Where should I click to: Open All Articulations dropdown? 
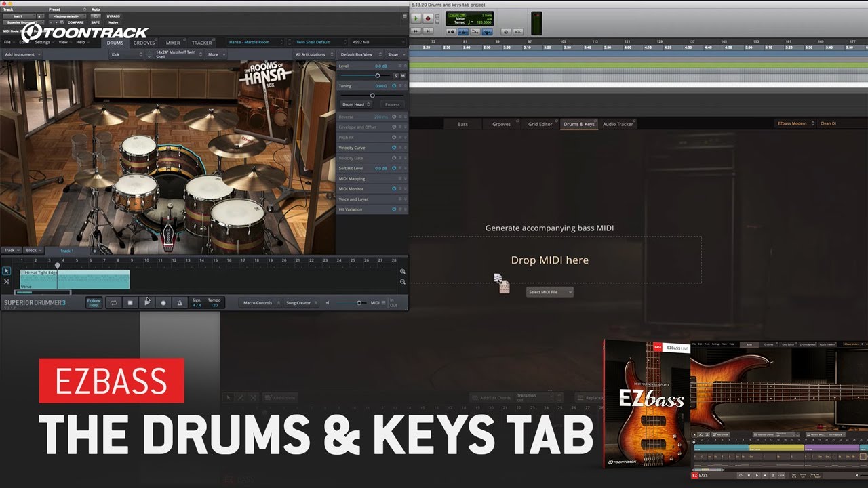(x=314, y=54)
